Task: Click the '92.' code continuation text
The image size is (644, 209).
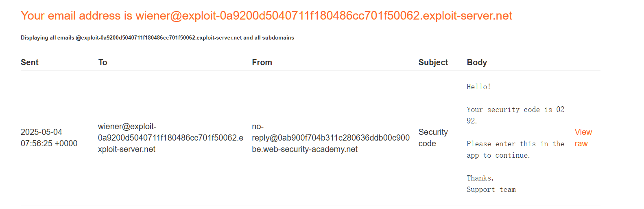Action: pos(472,121)
